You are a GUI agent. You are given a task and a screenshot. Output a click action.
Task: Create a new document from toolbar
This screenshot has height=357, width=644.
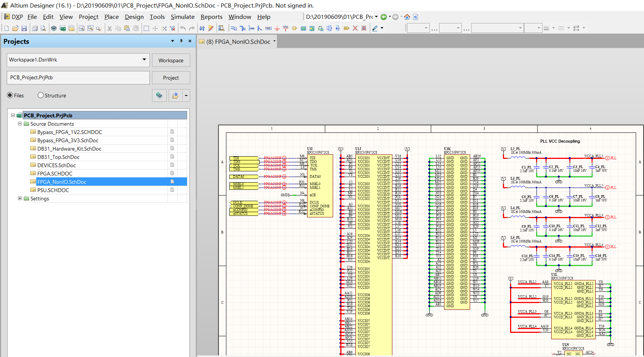(6, 28)
